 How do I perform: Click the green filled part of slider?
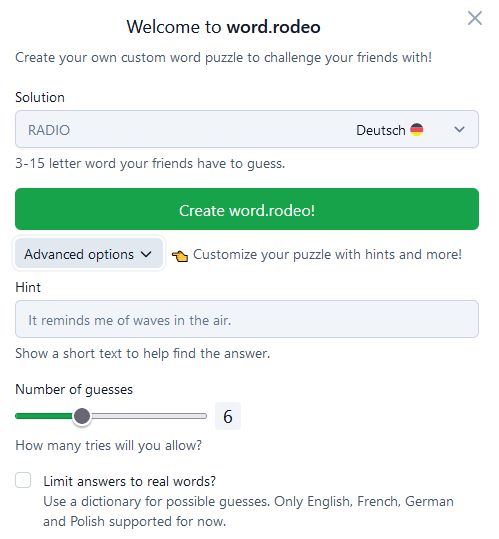point(44,416)
